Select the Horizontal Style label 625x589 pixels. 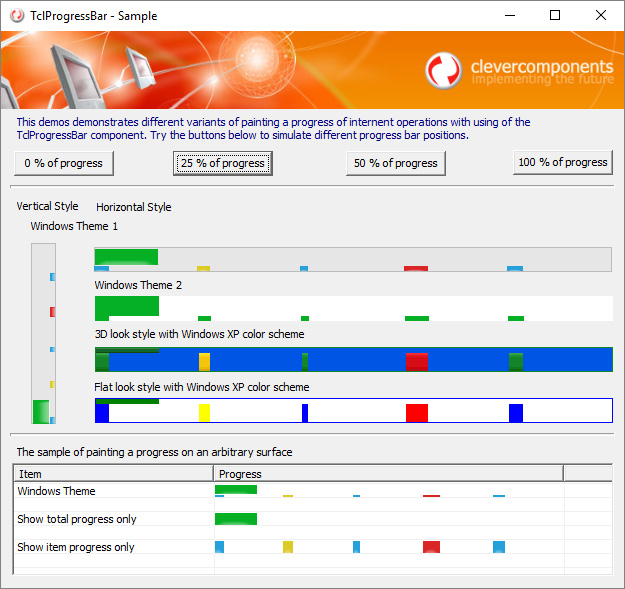pos(133,208)
